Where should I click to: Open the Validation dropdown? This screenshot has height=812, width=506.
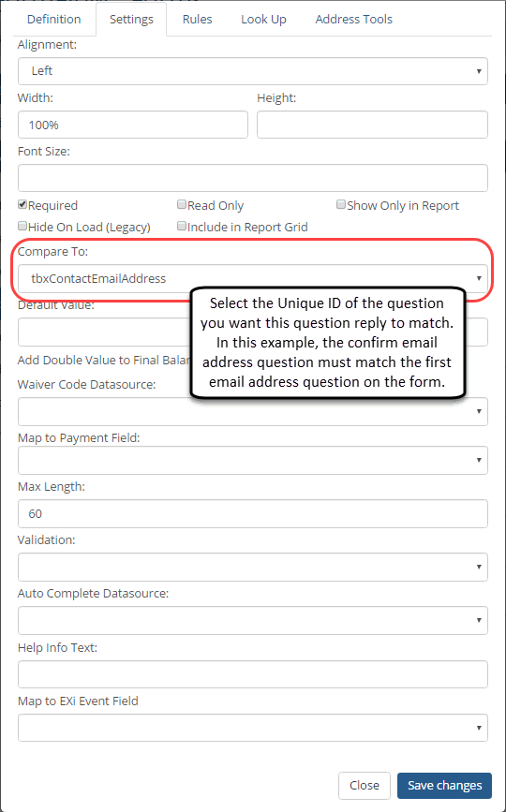click(x=253, y=567)
